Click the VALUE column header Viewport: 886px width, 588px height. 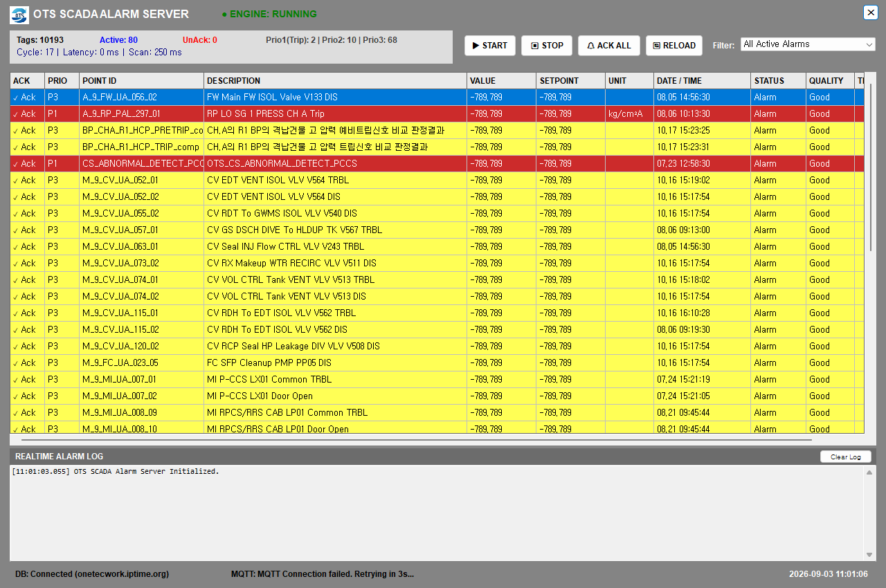pos(502,81)
